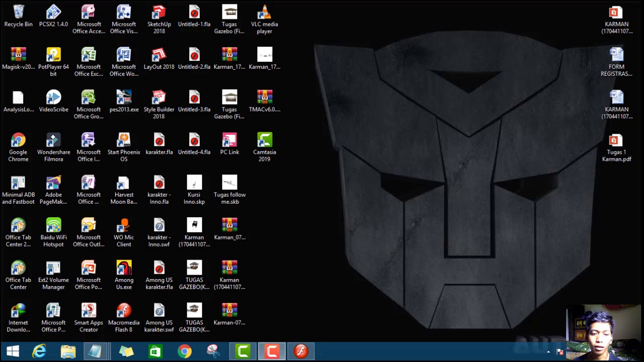This screenshot has width=644, height=362.
Task: Select the LayOut 2018 icon
Action: coord(159,59)
